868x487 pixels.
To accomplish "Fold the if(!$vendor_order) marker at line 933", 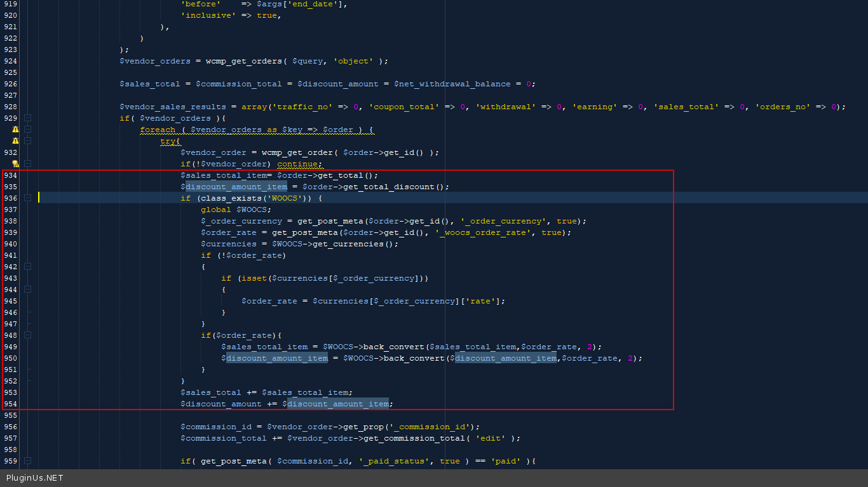I will (27, 164).
